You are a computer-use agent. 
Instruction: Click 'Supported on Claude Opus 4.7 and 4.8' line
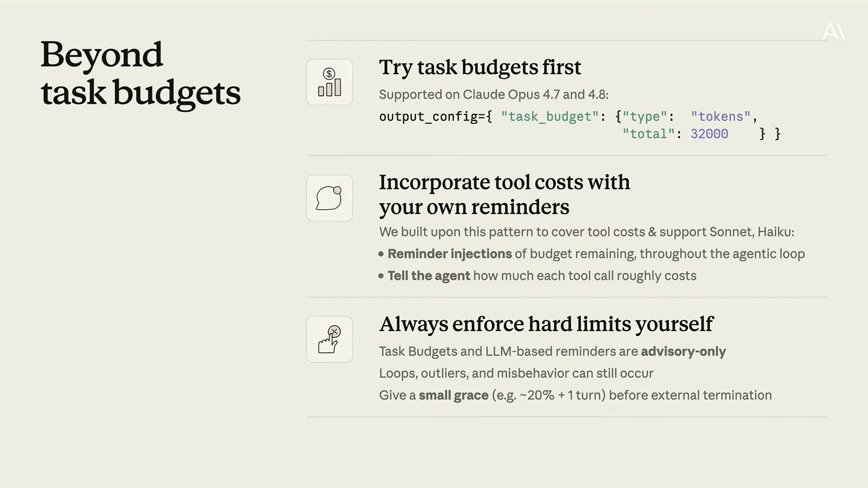(494, 94)
